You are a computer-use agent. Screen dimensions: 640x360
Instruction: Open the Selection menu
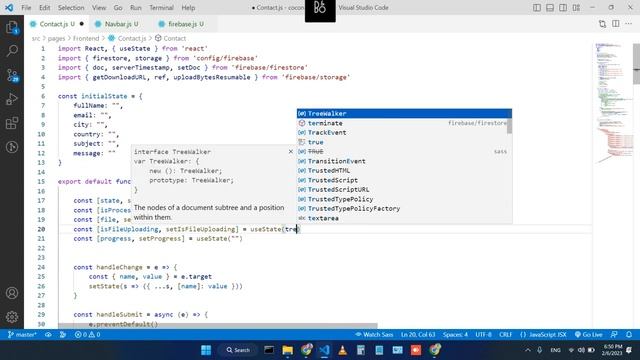click(x=71, y=8)
